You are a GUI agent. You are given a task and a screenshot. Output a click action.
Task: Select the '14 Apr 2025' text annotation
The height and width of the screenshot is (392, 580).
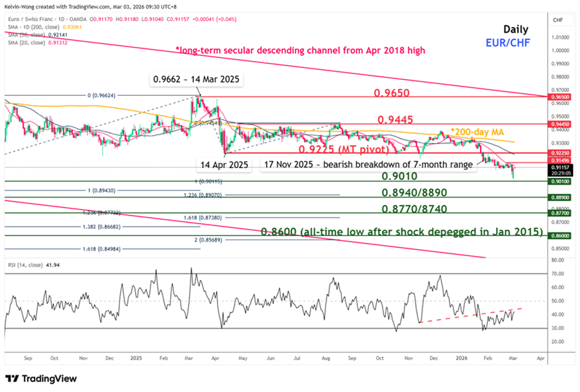(x=223, y=166)
